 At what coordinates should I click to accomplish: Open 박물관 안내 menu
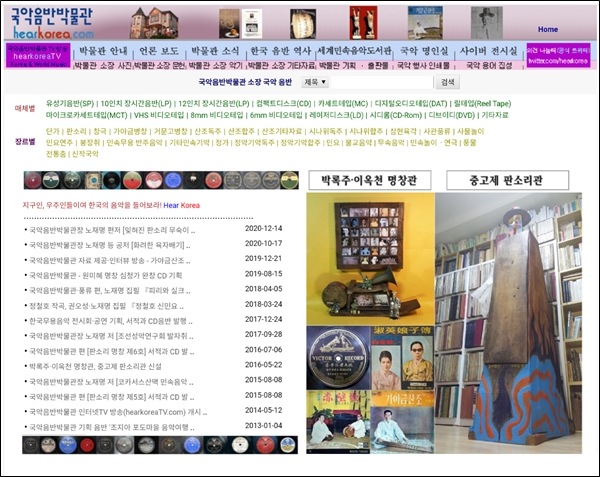[x=103, y=51]
